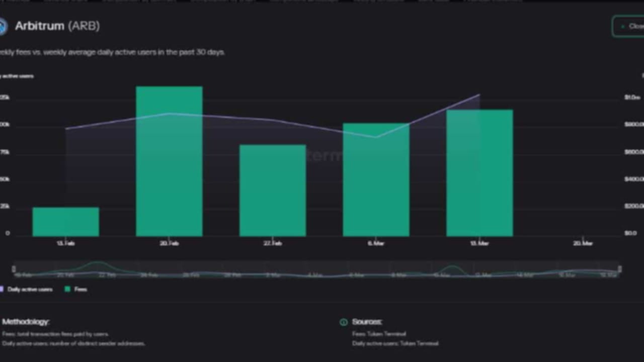Click the Fees: Token Terminal source text

point(380,333)
